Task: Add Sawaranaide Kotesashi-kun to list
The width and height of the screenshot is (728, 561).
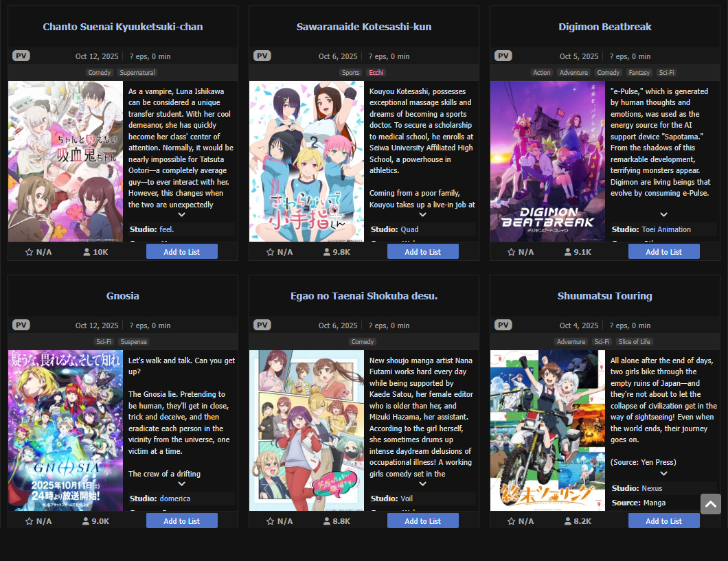Action: coord(422,251)
